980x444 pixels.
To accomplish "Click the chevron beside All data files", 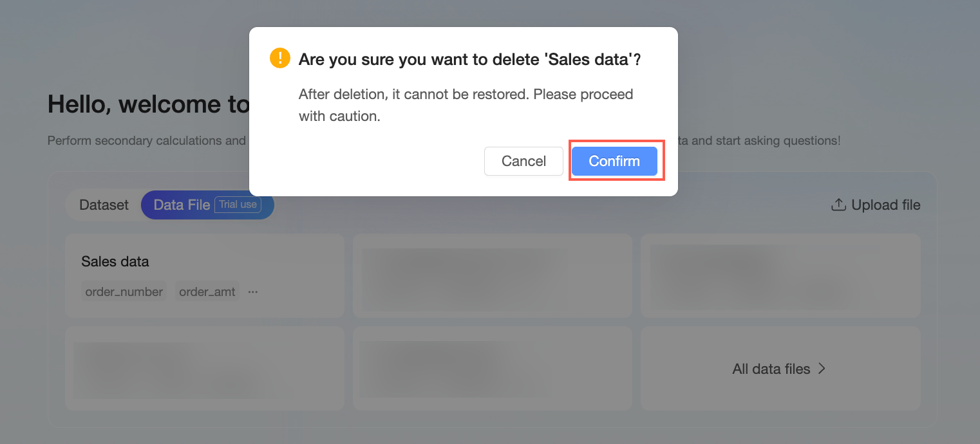I will pyautogui.click(x=822, y=369).
